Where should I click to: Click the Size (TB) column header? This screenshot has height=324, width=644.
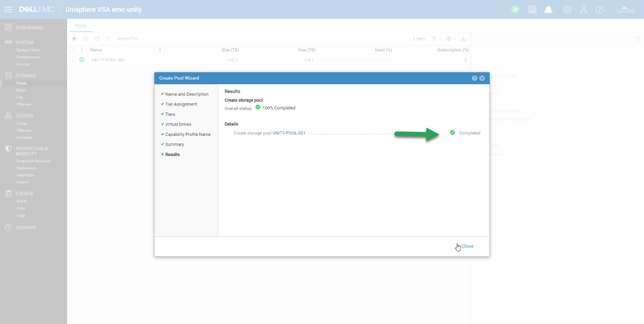230,50
